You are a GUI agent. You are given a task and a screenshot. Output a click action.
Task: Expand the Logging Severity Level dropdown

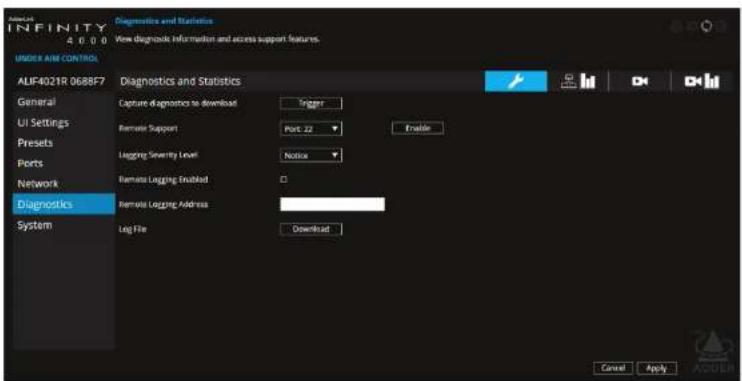pyautogui.click(x=311, y=155)
